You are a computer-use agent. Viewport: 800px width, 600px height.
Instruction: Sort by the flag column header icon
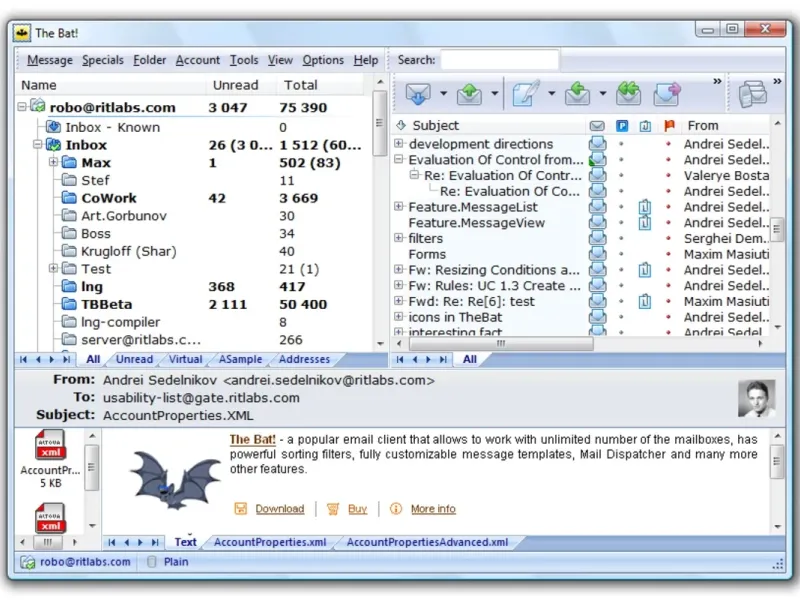tap(669, 126)
